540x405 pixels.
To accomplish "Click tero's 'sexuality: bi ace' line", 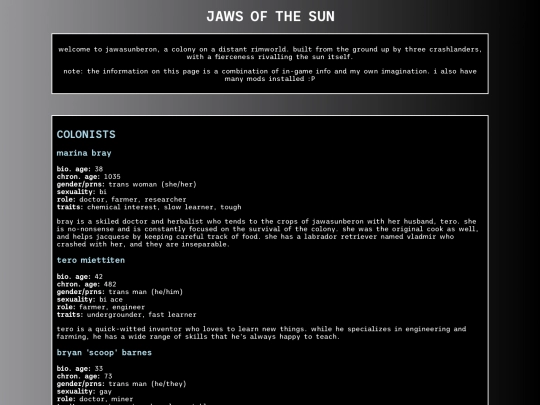I will 90,299.
